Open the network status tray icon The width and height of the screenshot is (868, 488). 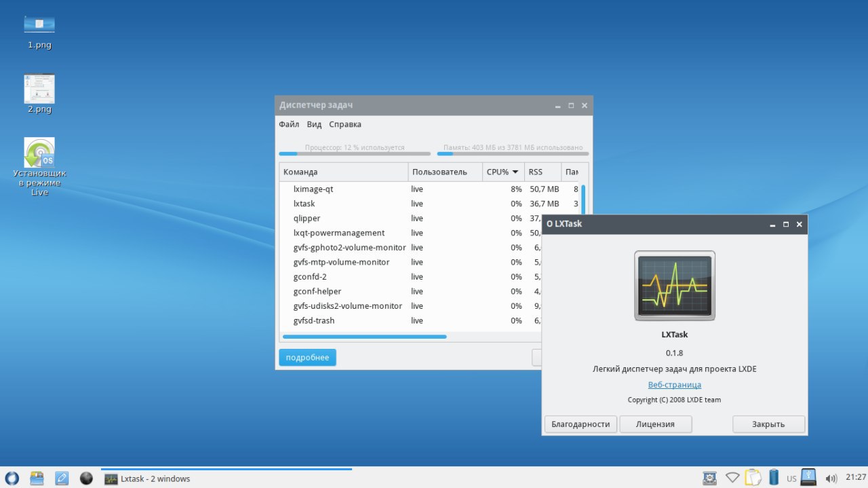(x=732, y=478)
